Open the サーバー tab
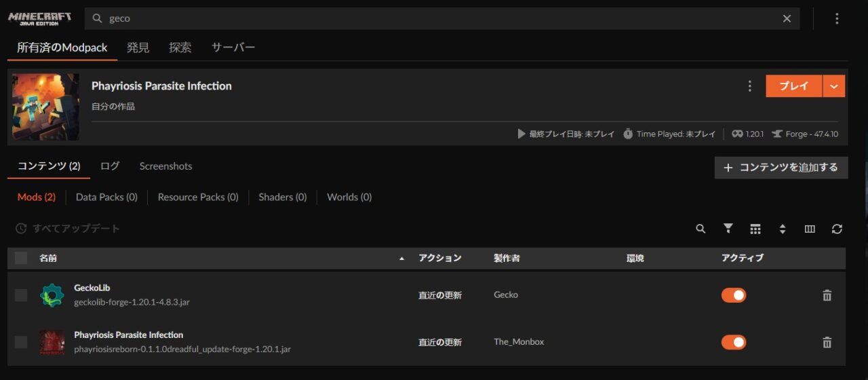This screenshot has height=380, width=868. 233,47
